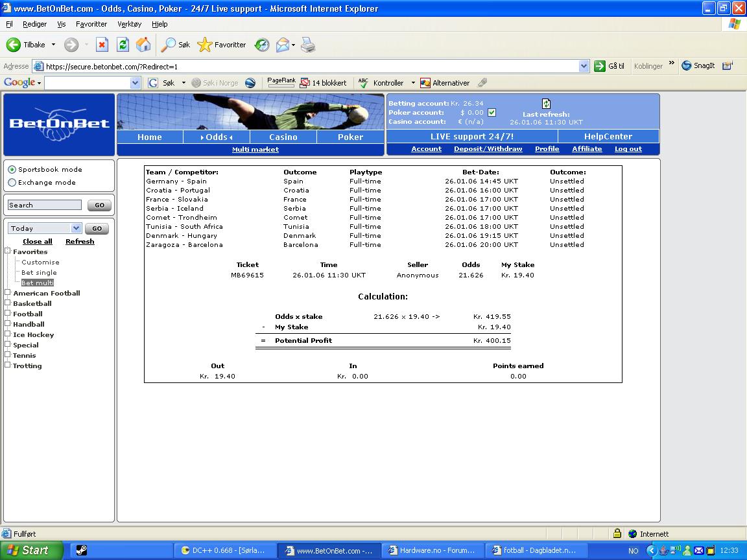Screen dimensions: 747x560
Task: Click inside the sidebar Search field
Action: (45, 205)
